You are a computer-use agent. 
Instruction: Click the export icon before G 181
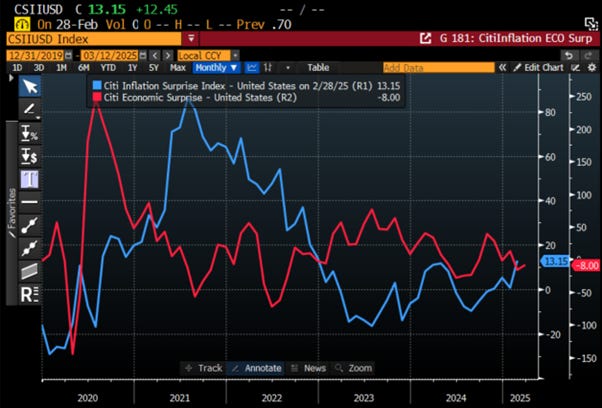(425, 38)
